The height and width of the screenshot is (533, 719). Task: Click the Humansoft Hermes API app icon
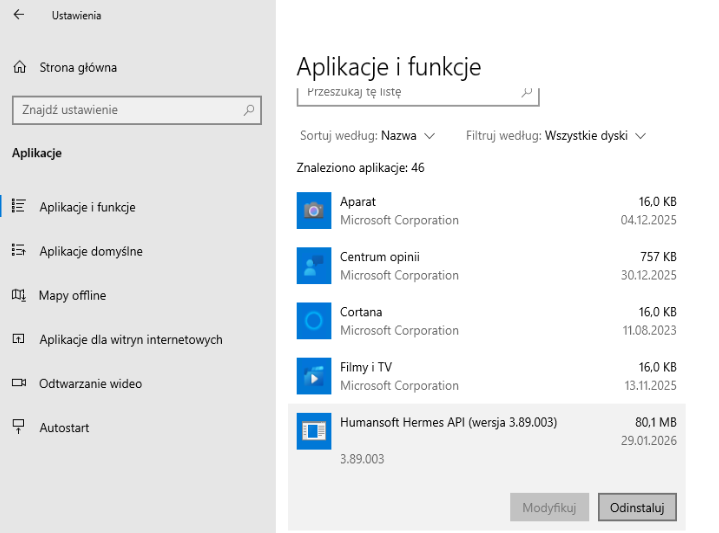(x=314, y=431)
